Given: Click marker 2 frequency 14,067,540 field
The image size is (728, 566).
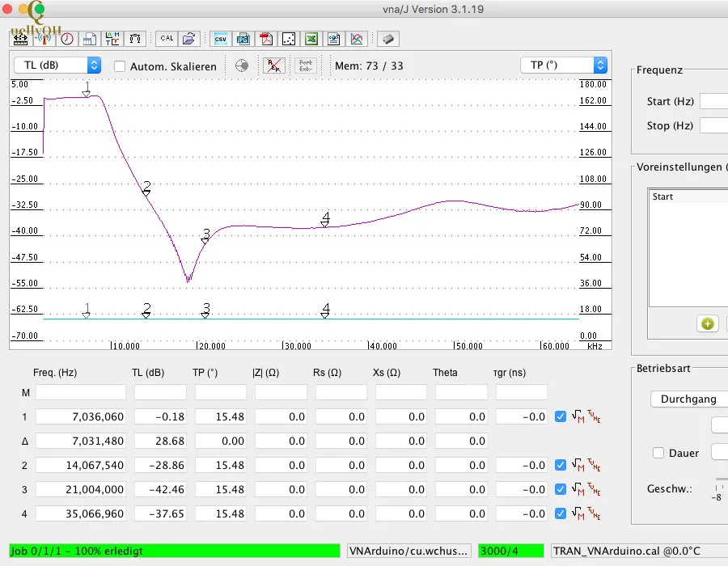Looking at the screenshot, I should (x=81, y=465).
